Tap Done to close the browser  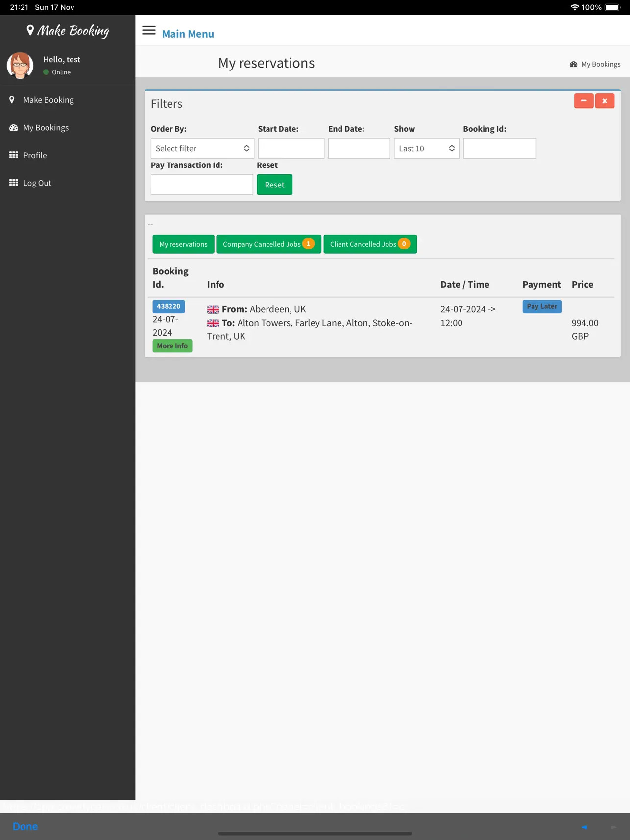25,826
